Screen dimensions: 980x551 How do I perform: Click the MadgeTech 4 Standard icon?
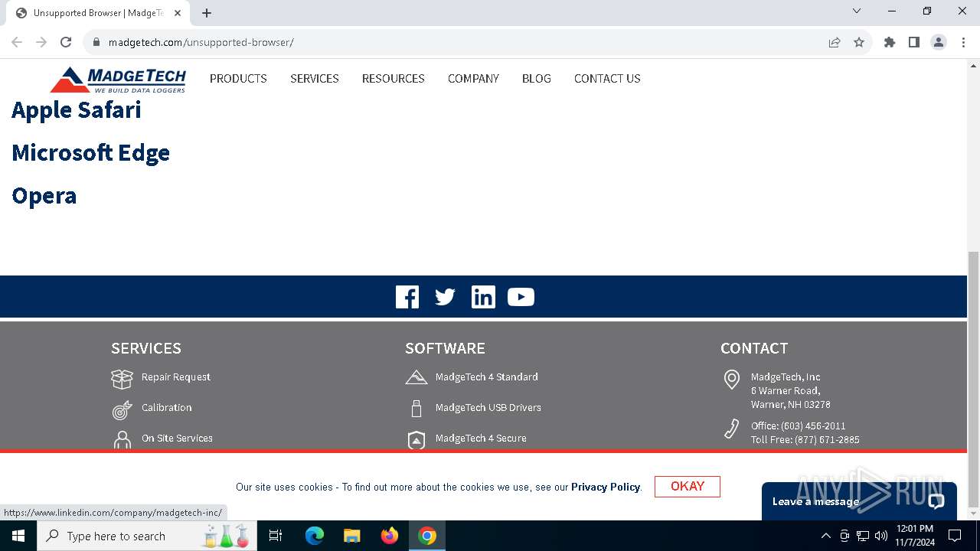tap(416, 377)
